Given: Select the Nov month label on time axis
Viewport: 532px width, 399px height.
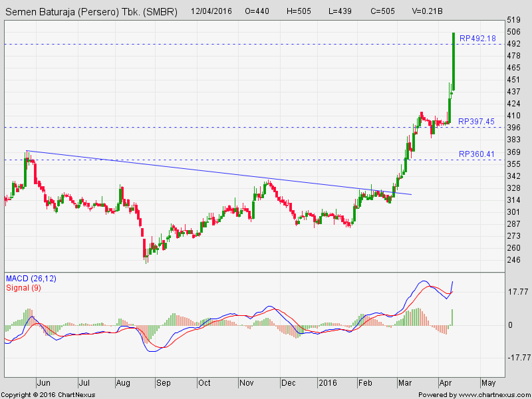Looking at the screenshot, I should click(246, 383).
